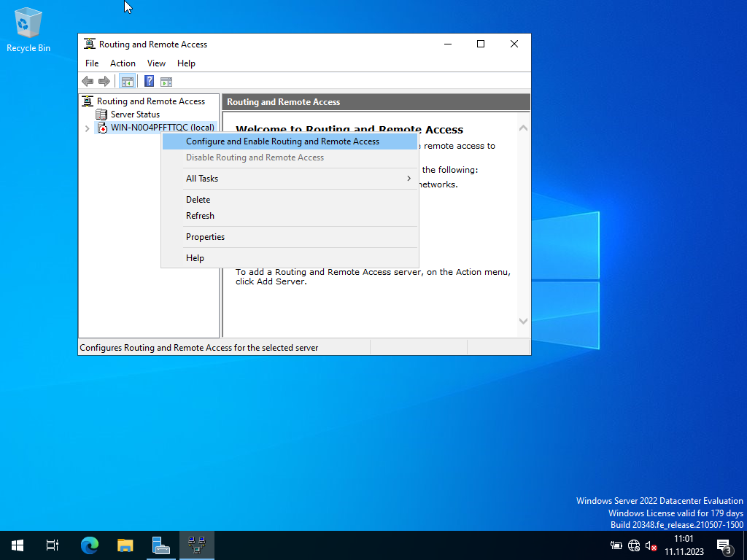
Task: Toggle the Show/Hide Action Pane toolbar icon
Action: [x=166, y=82]
